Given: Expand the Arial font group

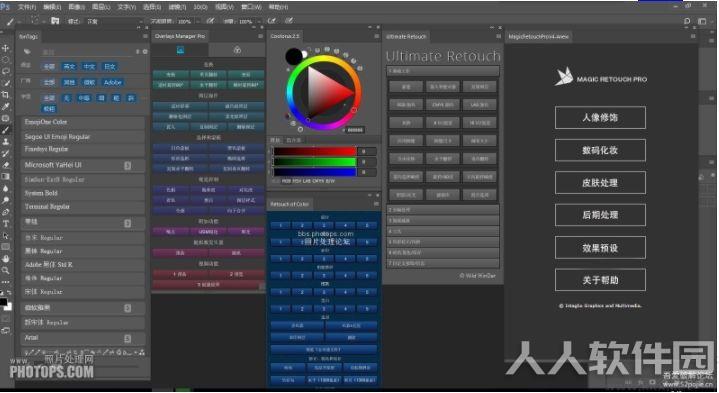Looking at the screenshot, I should click(x=127, y=338).
